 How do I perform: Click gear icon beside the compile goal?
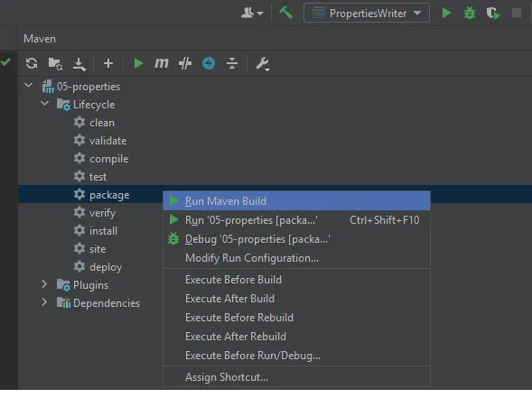(x=79, y=158)
